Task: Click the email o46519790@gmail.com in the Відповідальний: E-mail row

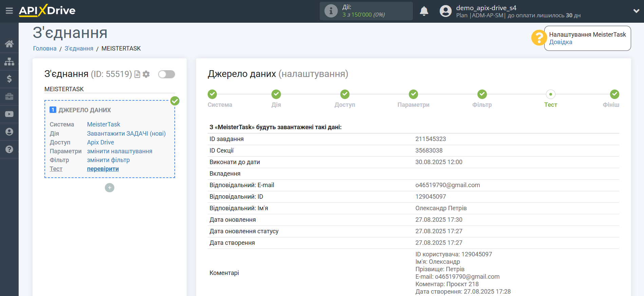Action: click(x=448, y=185)
